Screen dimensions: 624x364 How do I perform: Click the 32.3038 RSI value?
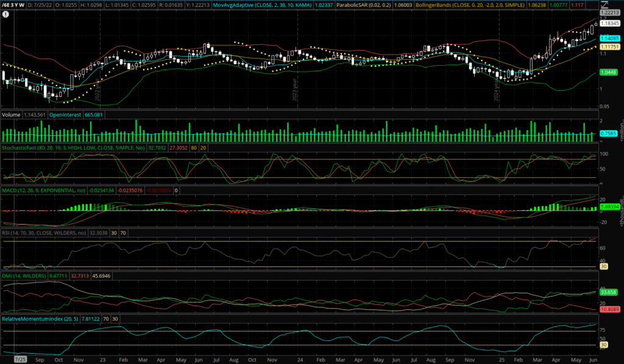pos(98,233)
